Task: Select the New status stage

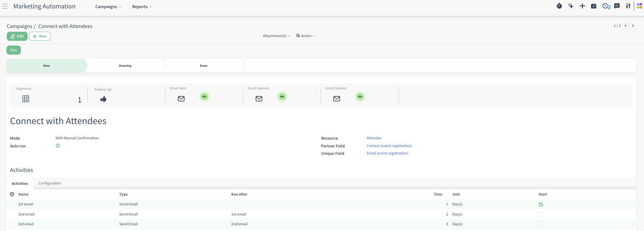Action: click(x=47, y=66)
